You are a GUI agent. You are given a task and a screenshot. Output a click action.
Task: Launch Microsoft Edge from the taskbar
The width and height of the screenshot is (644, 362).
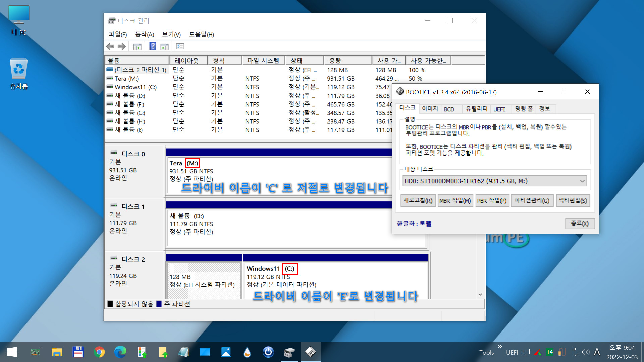pyautogui.click(x=120, y=352)
